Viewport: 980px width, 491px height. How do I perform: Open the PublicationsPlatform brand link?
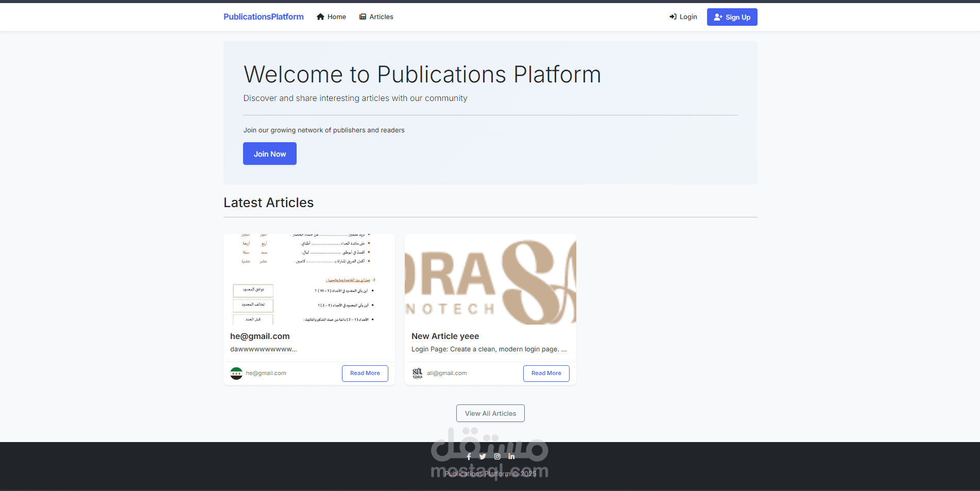[x=264, y=17]
